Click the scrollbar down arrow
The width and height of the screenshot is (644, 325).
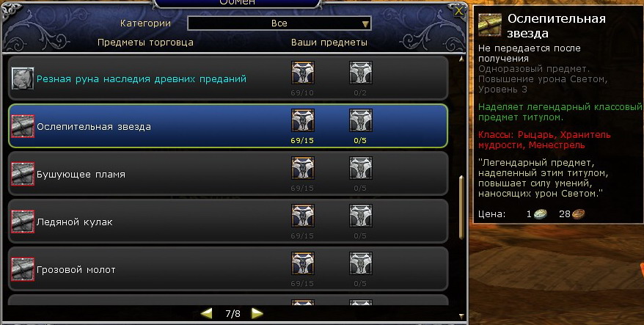coord(461,316)
